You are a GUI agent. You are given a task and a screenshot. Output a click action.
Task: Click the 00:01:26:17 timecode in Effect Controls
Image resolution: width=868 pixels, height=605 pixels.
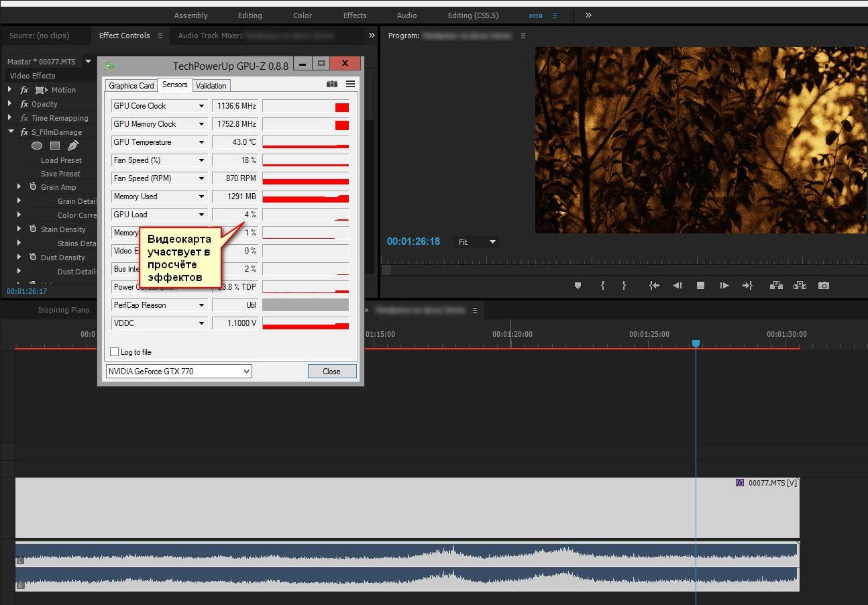click(x=27, y=291)
